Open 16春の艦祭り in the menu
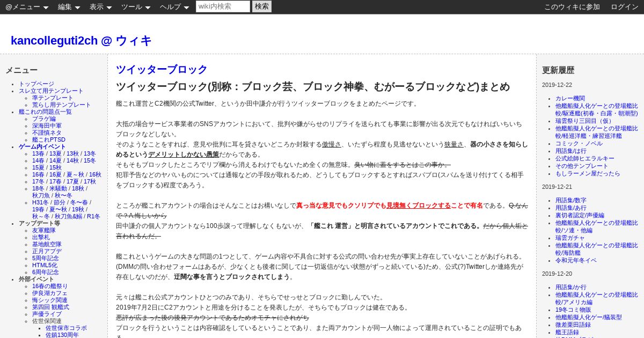The image size is (644, 338). click(50, 286)
